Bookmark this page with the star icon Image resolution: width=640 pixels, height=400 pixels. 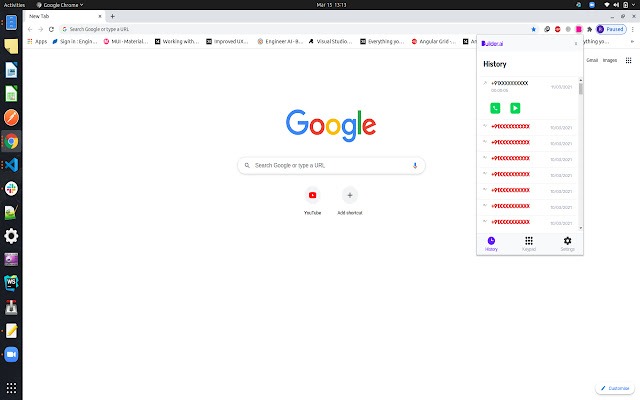click(x=533, y=29)
